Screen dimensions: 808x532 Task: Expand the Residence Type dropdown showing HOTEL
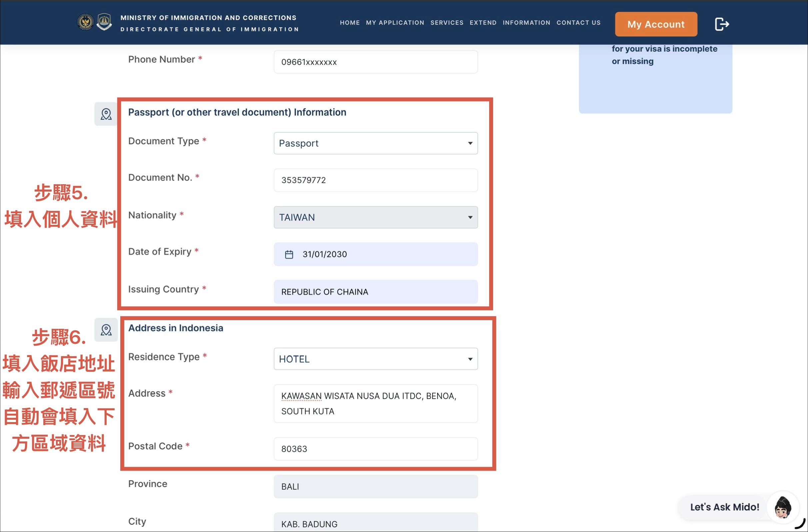coord(376,359)
